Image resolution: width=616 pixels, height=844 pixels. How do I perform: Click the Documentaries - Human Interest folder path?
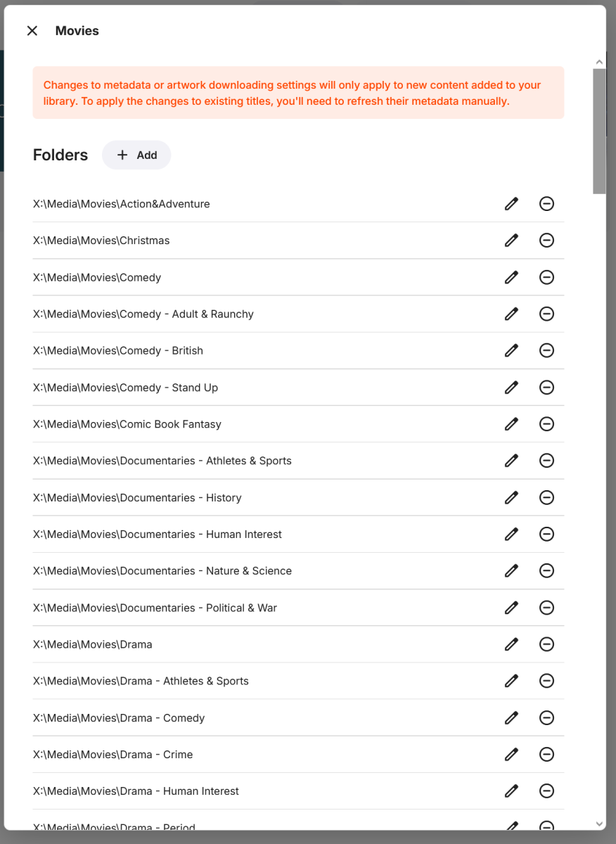(157, 534)
